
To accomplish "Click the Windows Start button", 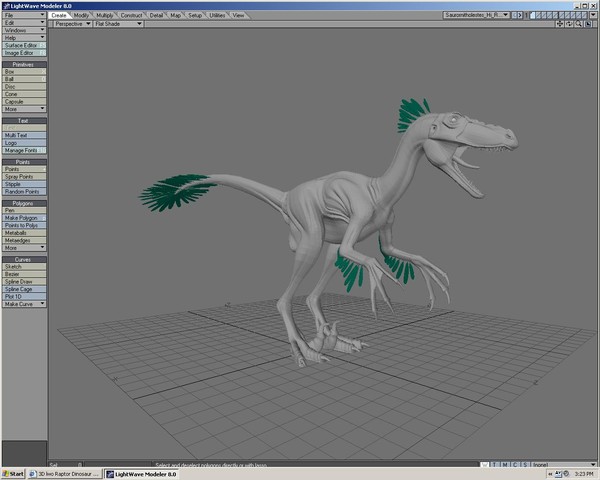I will coord(13,474).
